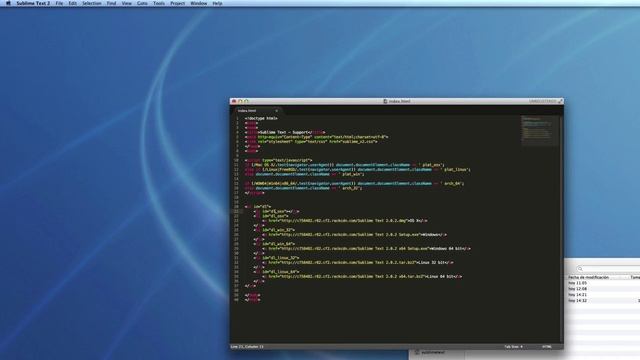
Task: Open the Tools menu
Action: click(x=159, y=3)
